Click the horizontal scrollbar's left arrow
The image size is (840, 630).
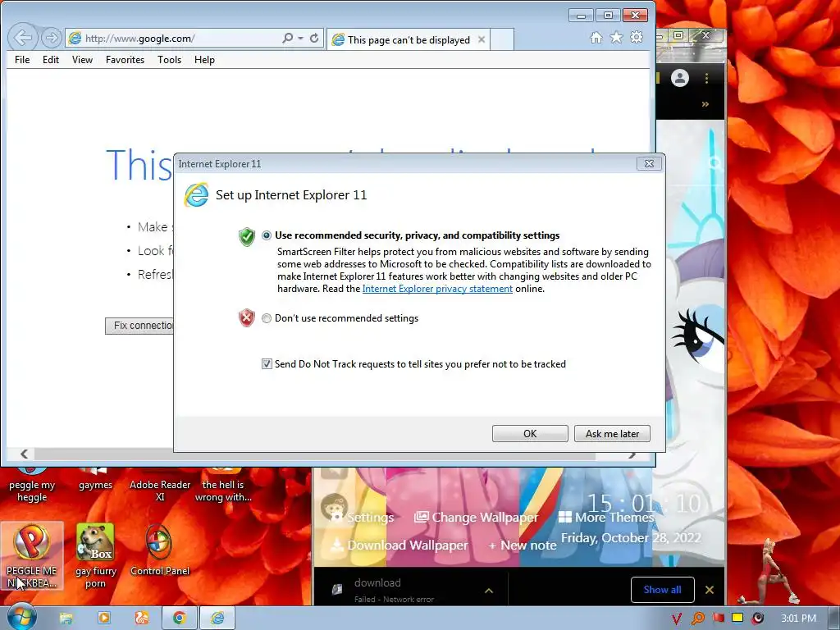pos(24,454)
